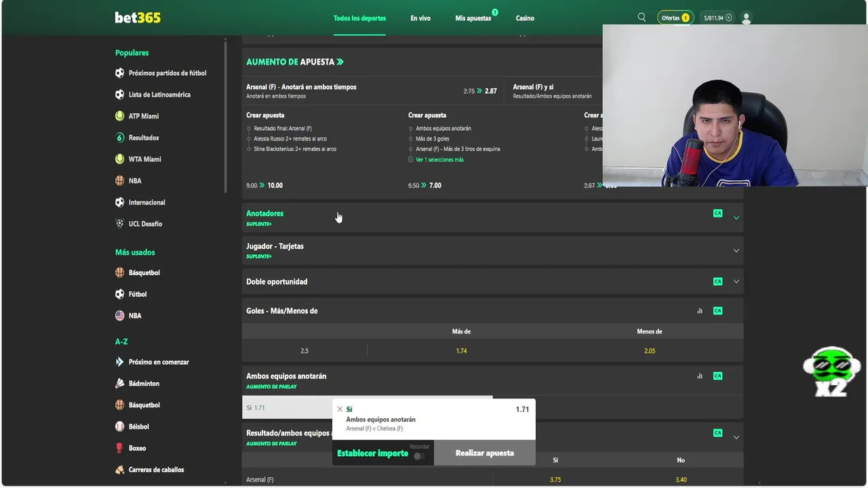Viewport: 868px width, 488px height.
Task: Click the left sidebar scrollbar
Action: 226,115
